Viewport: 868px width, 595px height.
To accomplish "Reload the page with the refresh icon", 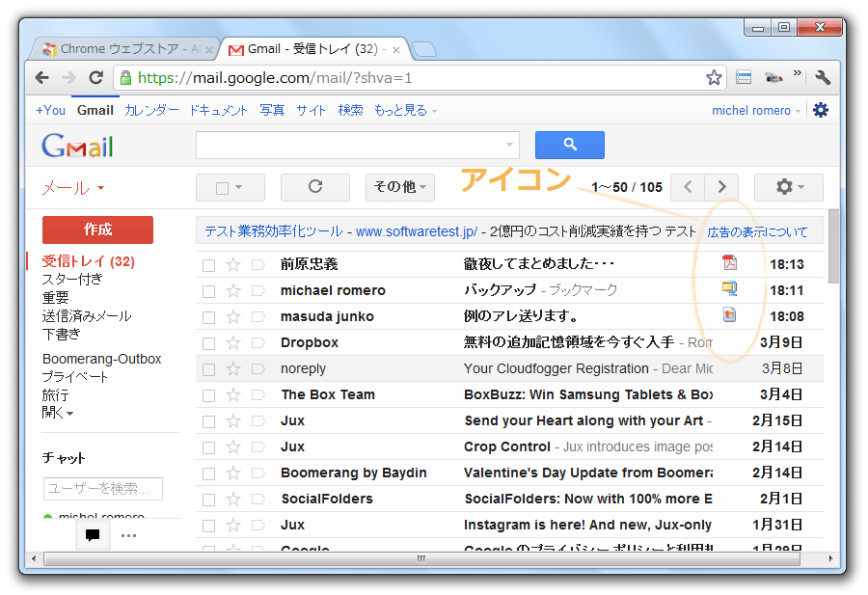I will (x=95, y=78).
